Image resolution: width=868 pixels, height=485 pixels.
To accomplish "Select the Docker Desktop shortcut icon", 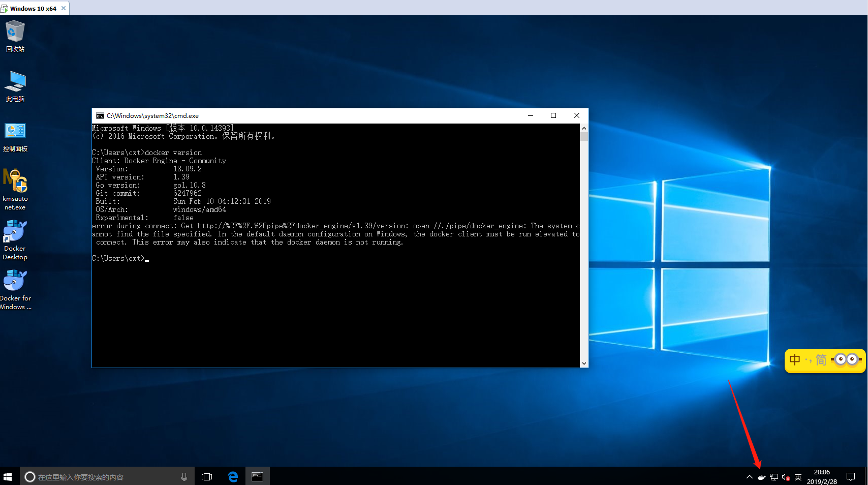I will click(15, 239).
